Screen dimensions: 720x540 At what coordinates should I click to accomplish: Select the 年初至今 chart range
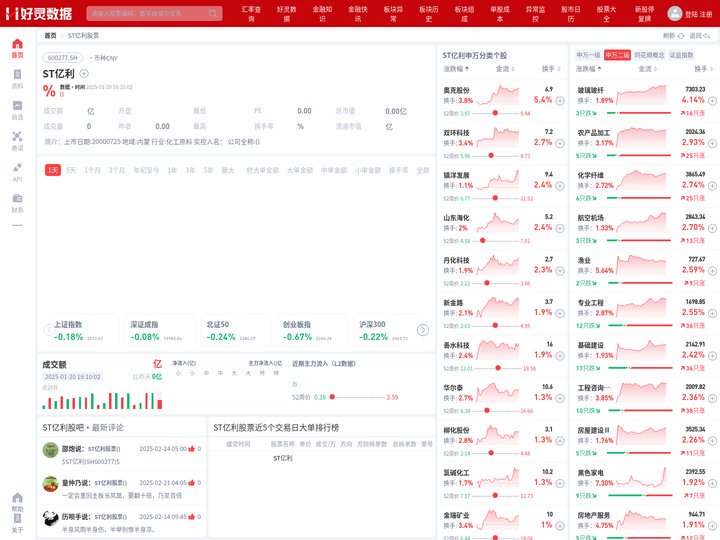[146, 170]
